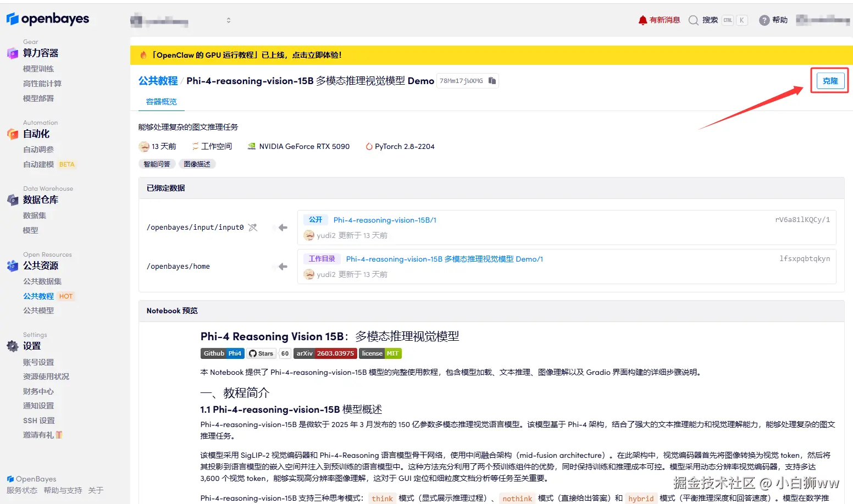The height and width of the screenshot is (504, 853).
Task: Open 公共模型 in the sidebar
Action: pyautogui.click(x=38, y=311)
